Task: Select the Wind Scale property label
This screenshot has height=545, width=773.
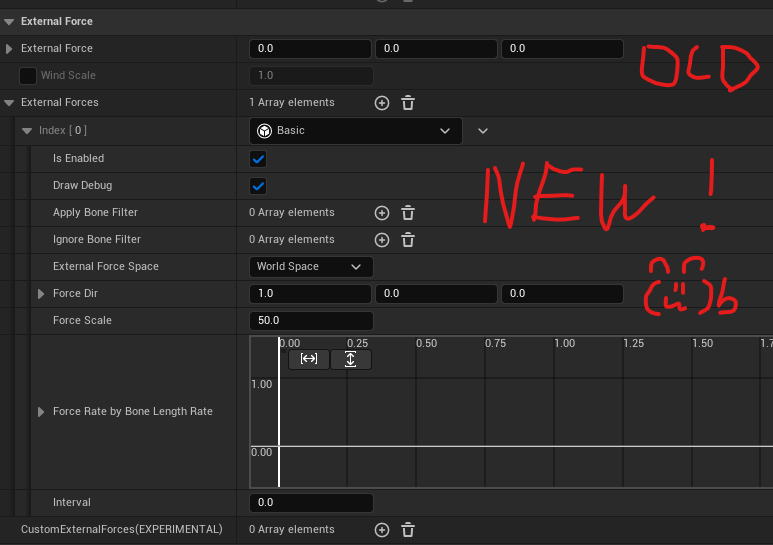Action: (68, 76)
